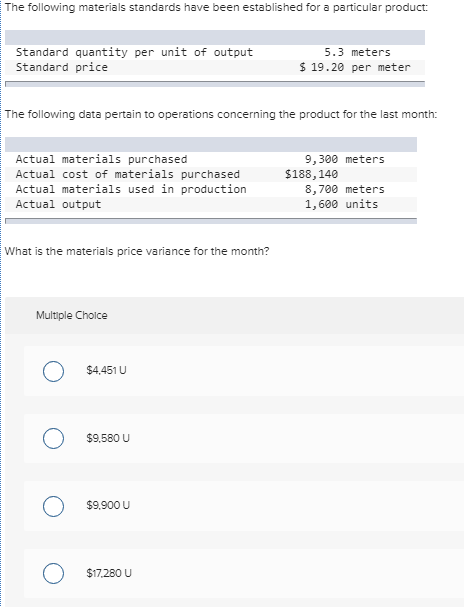This screenshot has width=464, height=607.
Task: Click the "$17,280 U" answer text
Action: (109, 573)
